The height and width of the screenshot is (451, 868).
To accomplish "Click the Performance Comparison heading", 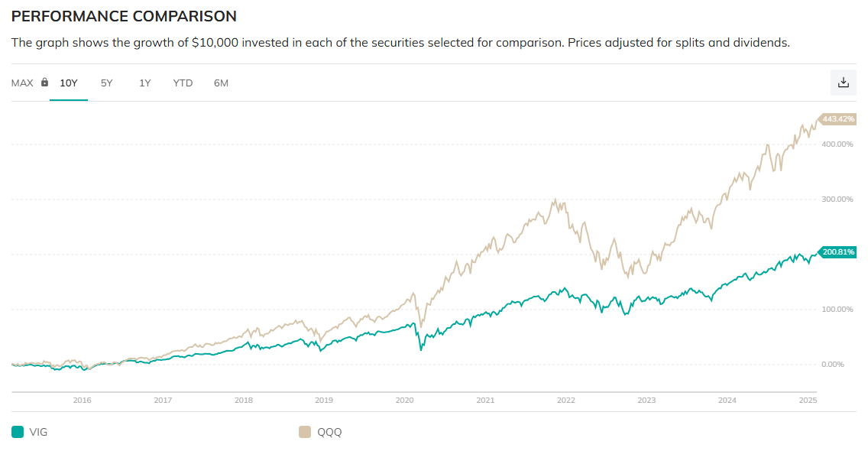I will 124,16.
